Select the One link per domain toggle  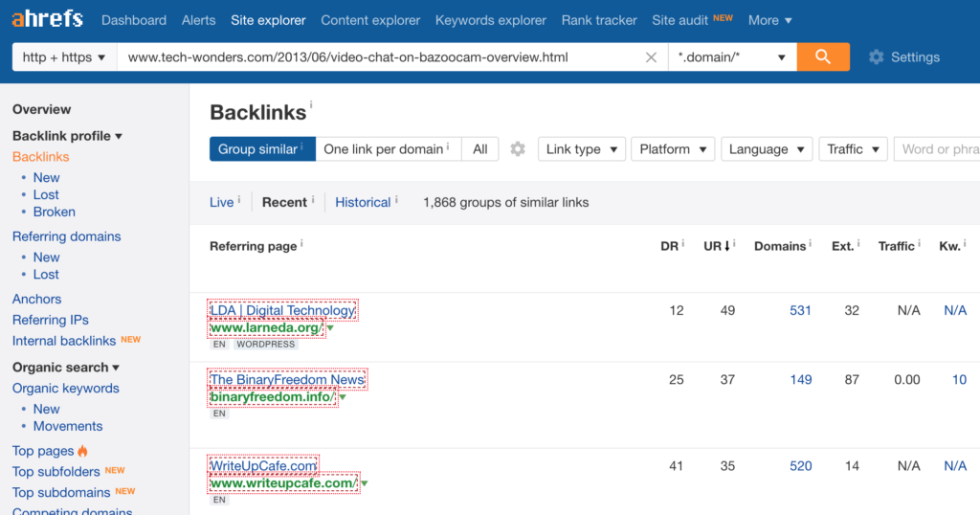click(389, 149)
